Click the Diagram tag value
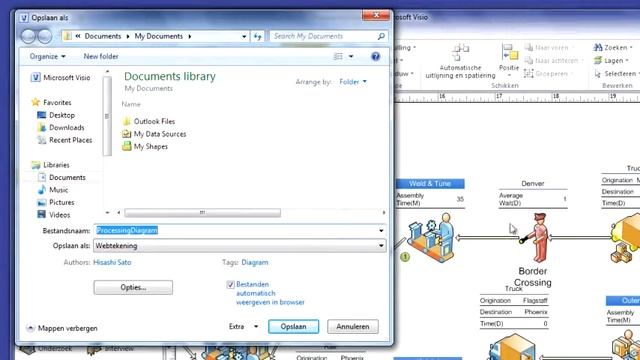Screen dimensions: 640x360 (x=255, y=262)
